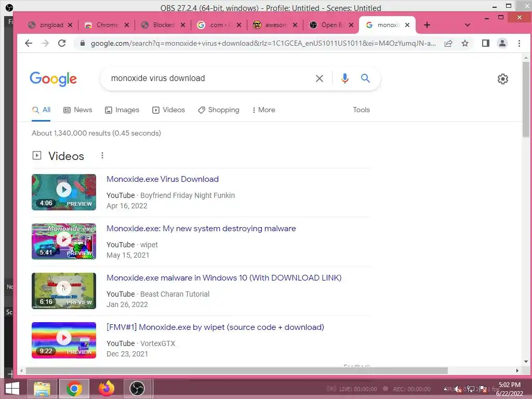The height and width of the screenshot is (399, 532).
Task: Click the 'Beast Charan Tutorial' source text
Action: click(175, 294)
